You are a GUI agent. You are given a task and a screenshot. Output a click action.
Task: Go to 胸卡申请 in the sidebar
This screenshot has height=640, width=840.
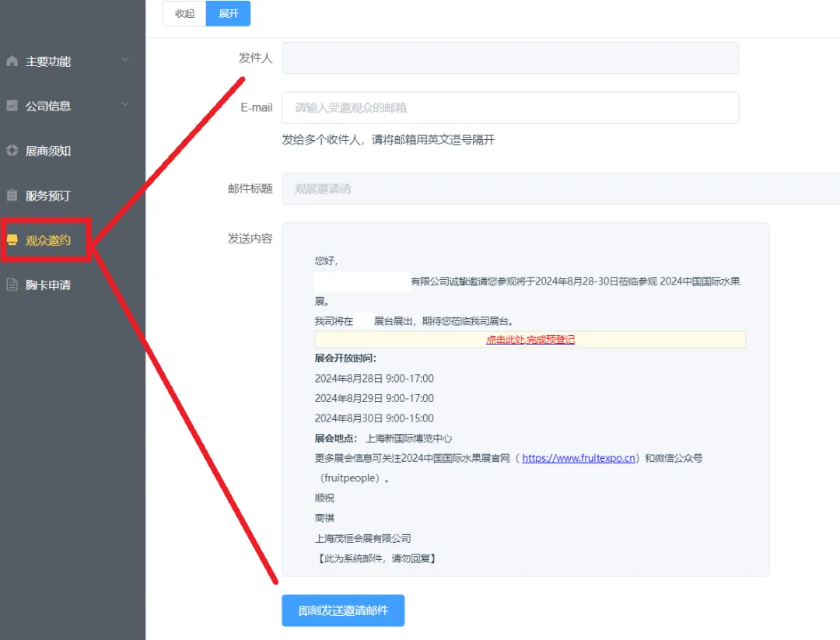coord(48,285)
